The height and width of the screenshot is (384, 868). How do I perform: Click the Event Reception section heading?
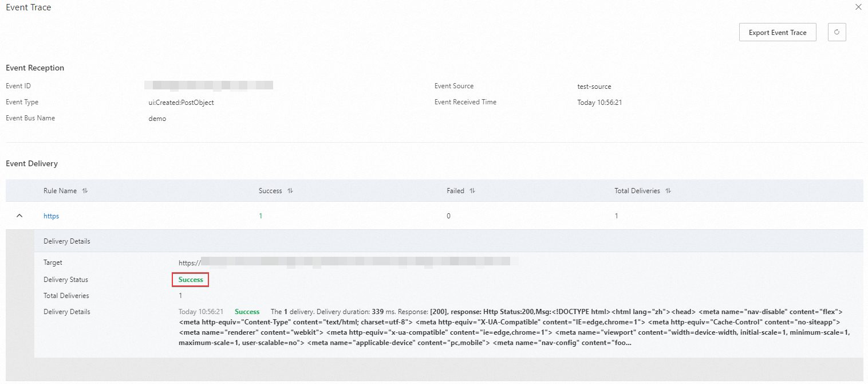tap(35, 68)
